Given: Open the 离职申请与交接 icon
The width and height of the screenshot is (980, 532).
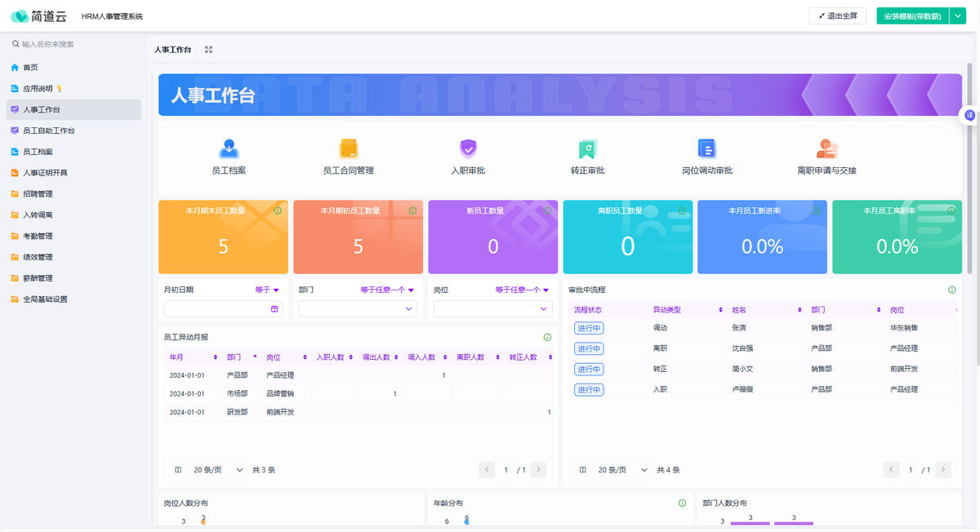Looking at the screenshot, I should coord(826,149).
